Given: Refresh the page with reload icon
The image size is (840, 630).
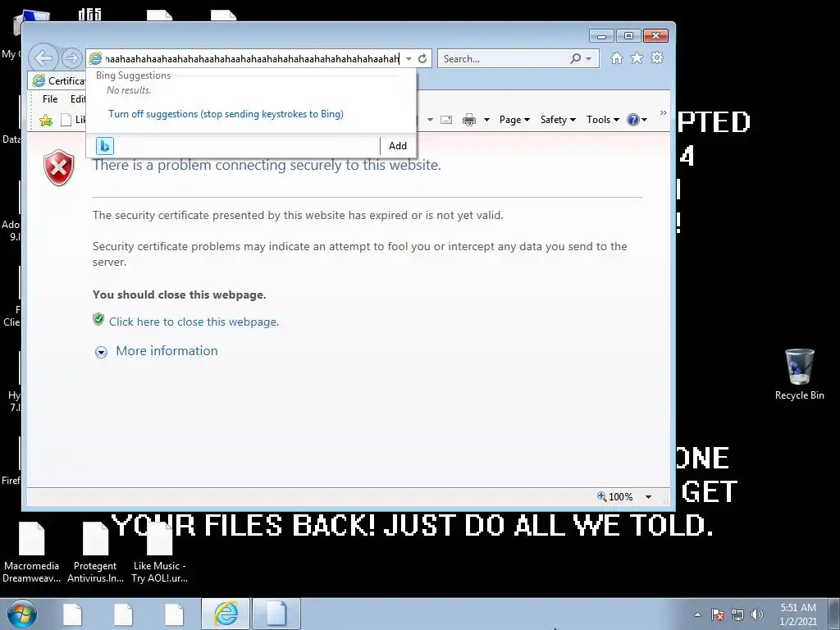Looking at the screenshot, I should coord(422,59).
